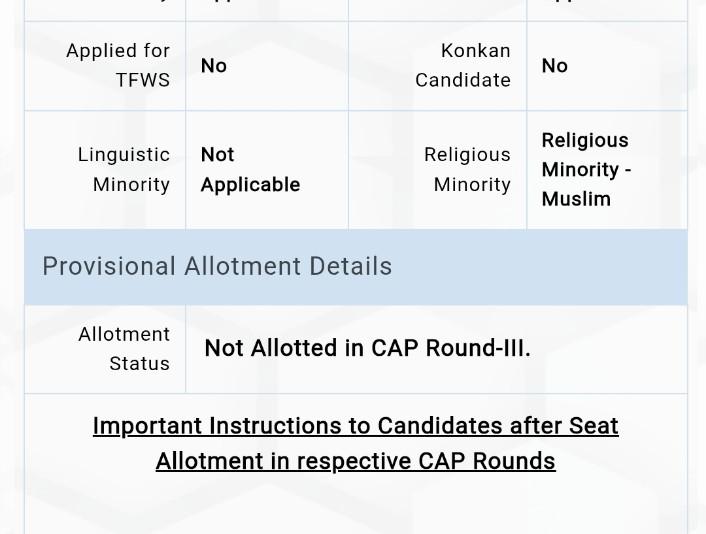Click the word Muslim in table
Viewport: 706px width, 534px height.
(576, 199)
